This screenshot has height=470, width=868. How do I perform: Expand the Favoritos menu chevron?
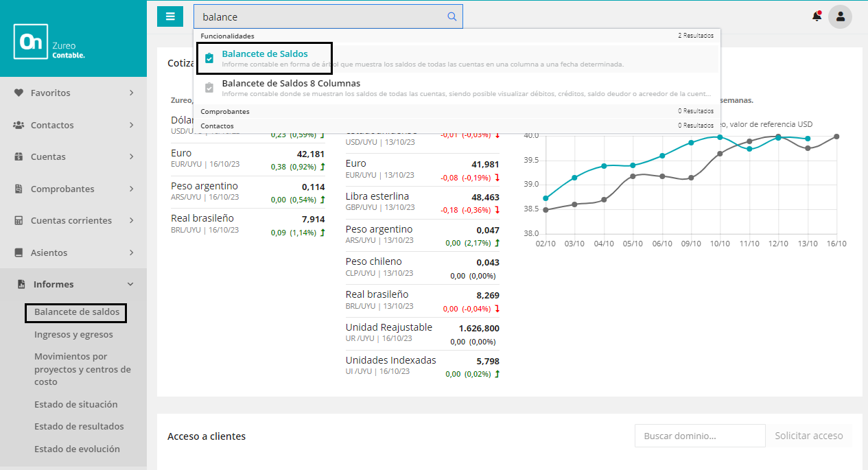pyautogui.click(x=131, y=93)
